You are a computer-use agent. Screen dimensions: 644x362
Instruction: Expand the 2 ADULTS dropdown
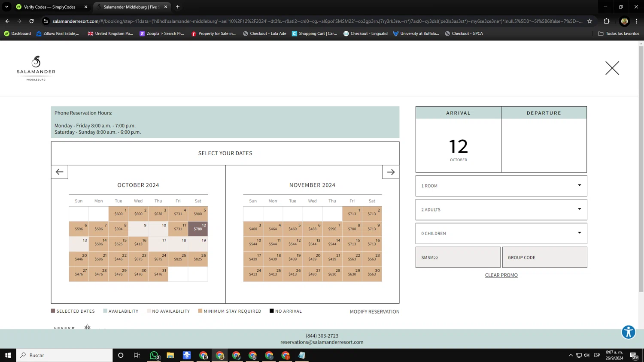(x=501, y=210)
